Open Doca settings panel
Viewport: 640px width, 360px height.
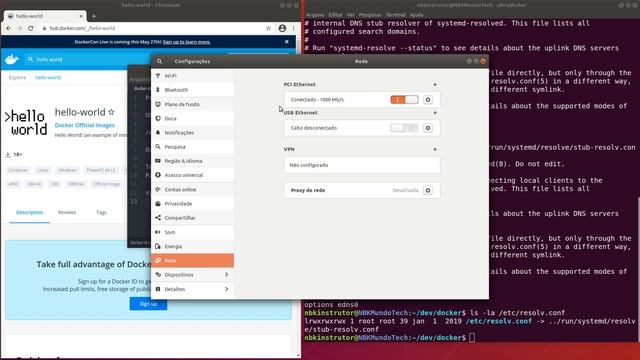pyautogui.click(x=192, y=118)
